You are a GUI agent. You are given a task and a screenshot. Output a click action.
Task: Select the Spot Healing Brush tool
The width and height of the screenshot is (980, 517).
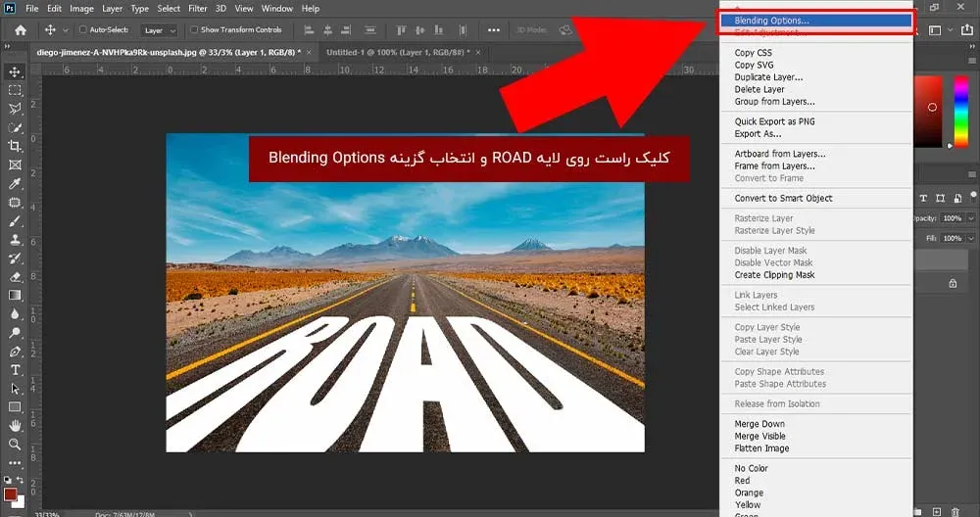tap(15, 203)
